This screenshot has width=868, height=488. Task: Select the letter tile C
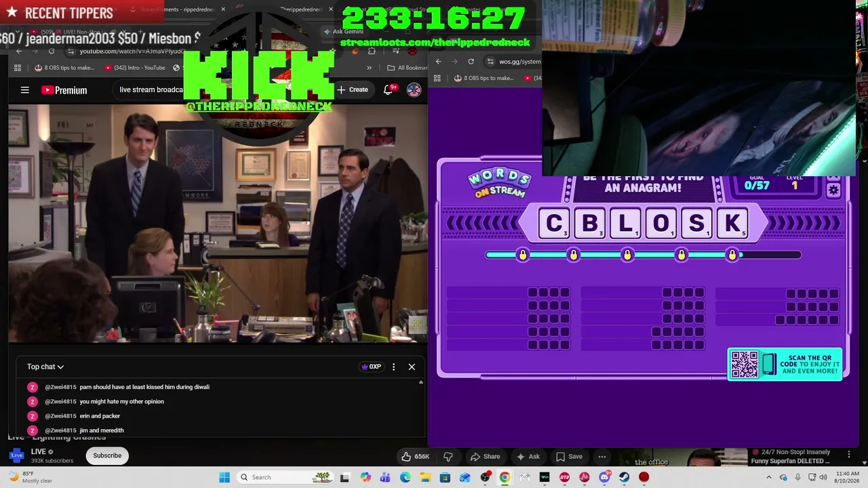[x=555, y=223]
